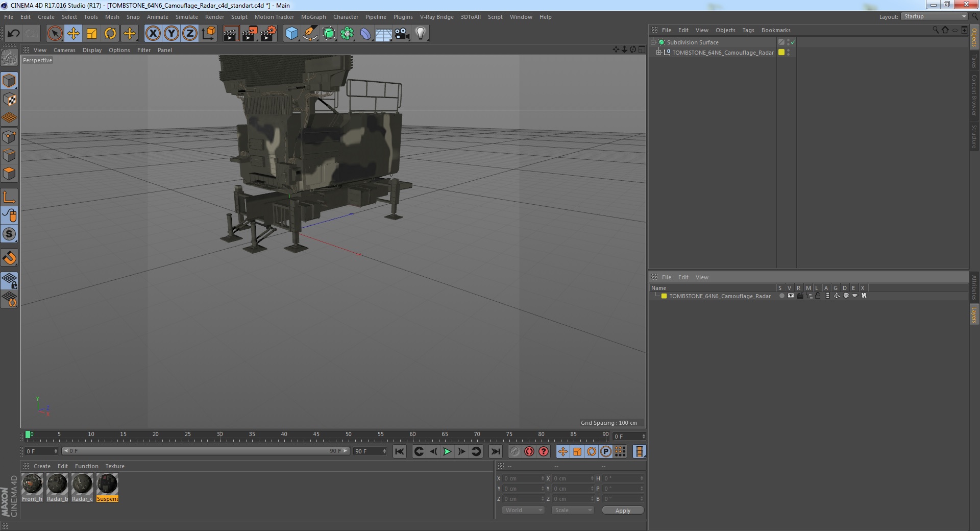Click Record Active Objects button
This screenshot has width=980, height=531.
514,451
